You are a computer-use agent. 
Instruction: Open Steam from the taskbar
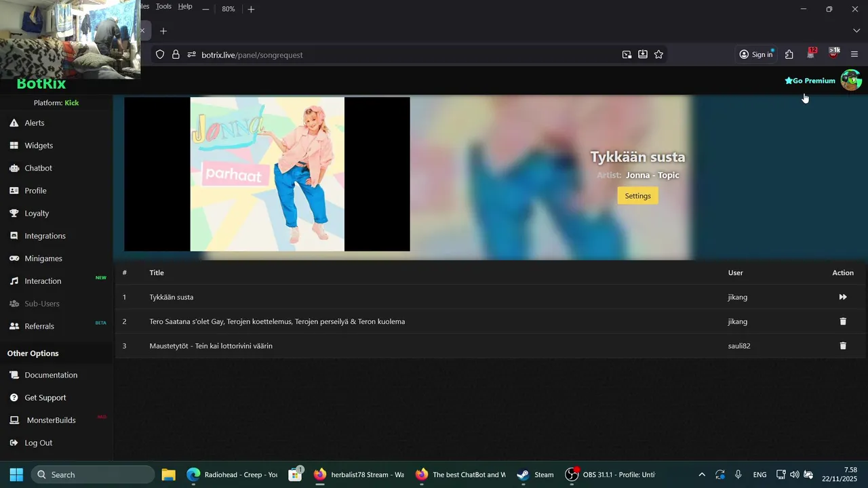click(535, 474)
